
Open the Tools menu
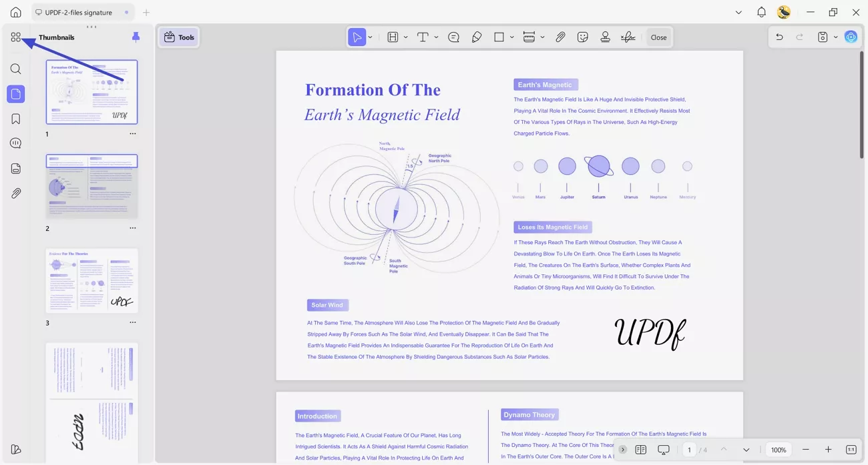pos(178,37)
